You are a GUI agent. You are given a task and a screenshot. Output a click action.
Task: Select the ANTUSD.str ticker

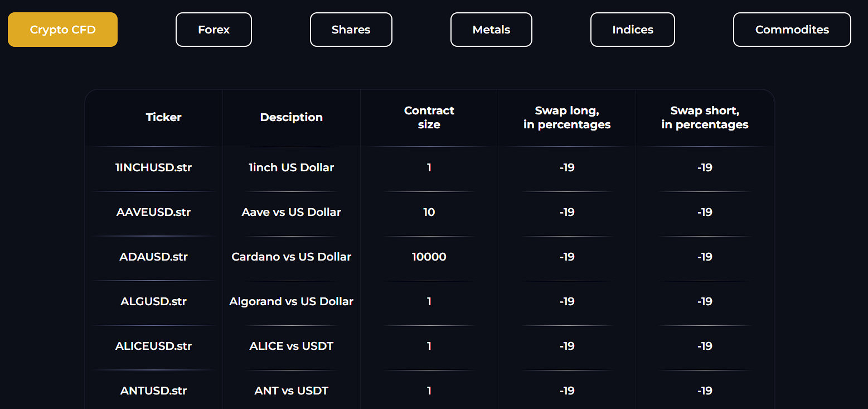click(x=154, y=391)
